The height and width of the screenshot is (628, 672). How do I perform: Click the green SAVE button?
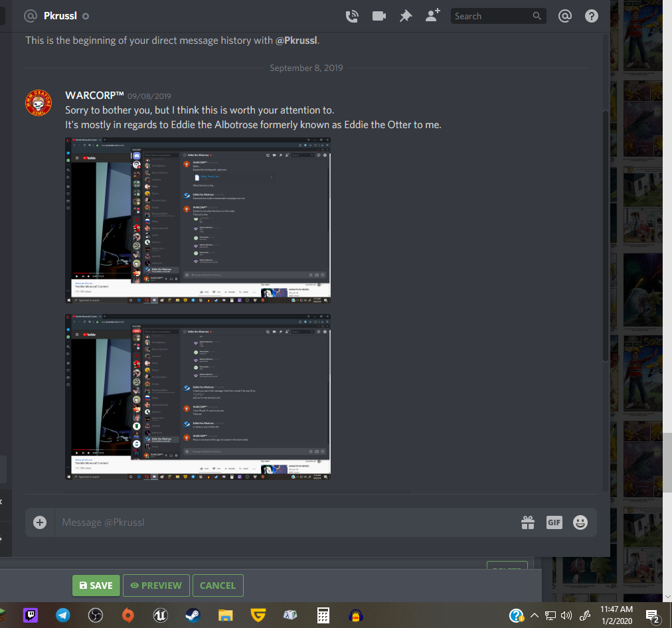click(x=96, y=586)
